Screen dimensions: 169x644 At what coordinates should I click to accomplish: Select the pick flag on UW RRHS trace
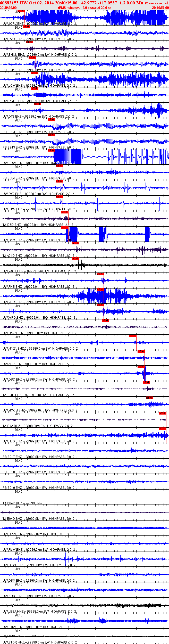coord(35,88)
